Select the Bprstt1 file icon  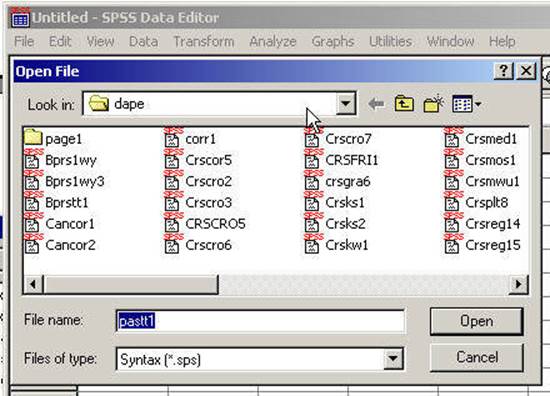pos(32,203)
